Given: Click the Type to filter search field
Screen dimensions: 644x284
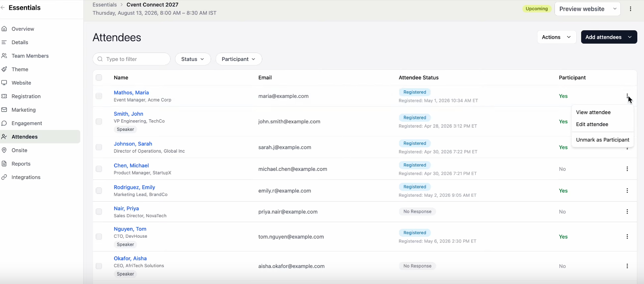Looking at the screenshot, I should (131, 59).
